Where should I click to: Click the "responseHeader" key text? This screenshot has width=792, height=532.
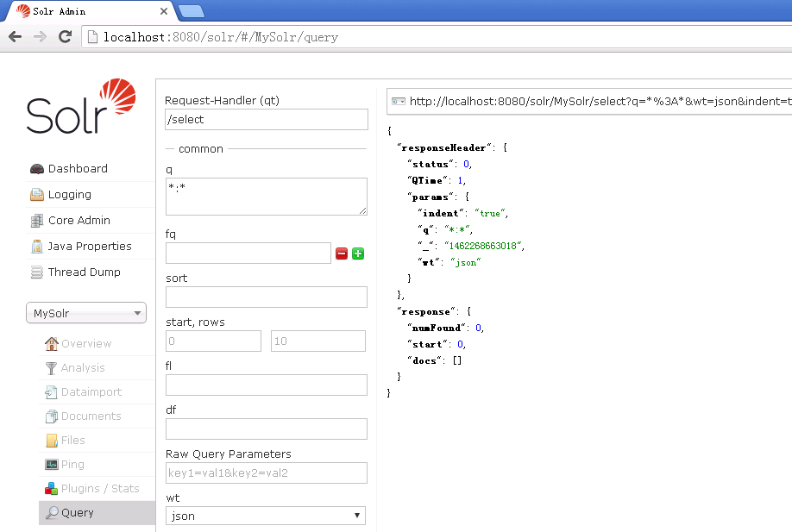444,148
